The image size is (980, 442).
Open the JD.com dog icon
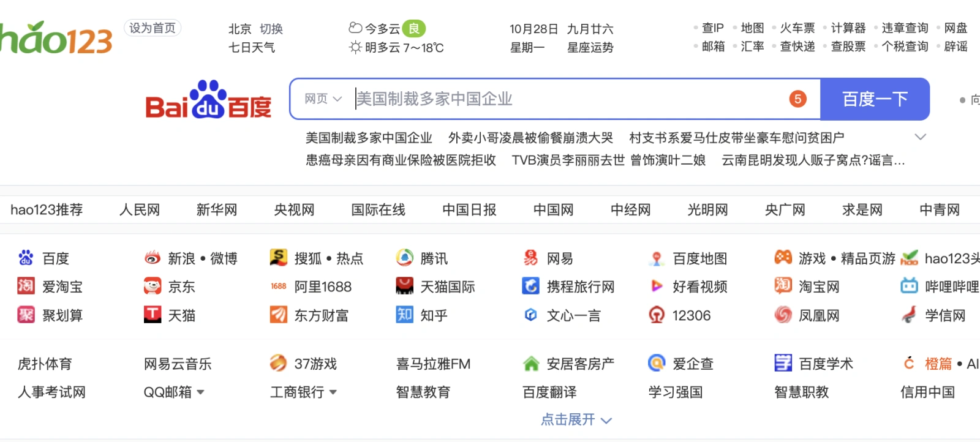(x=153, y=286)
